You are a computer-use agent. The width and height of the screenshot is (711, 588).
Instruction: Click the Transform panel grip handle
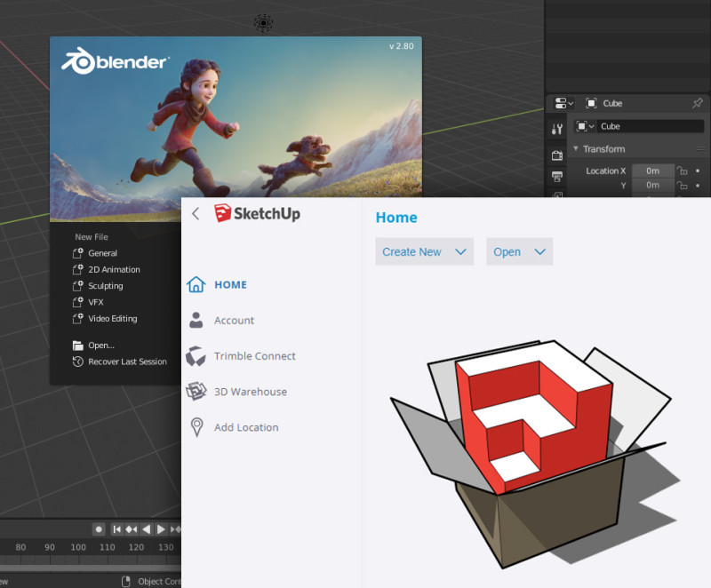pos(700,148)
